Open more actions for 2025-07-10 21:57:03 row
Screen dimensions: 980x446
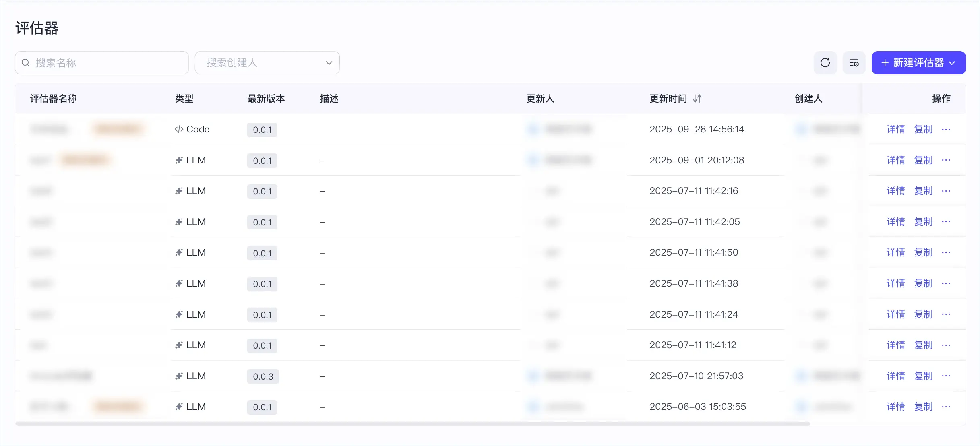pos(946,376)
